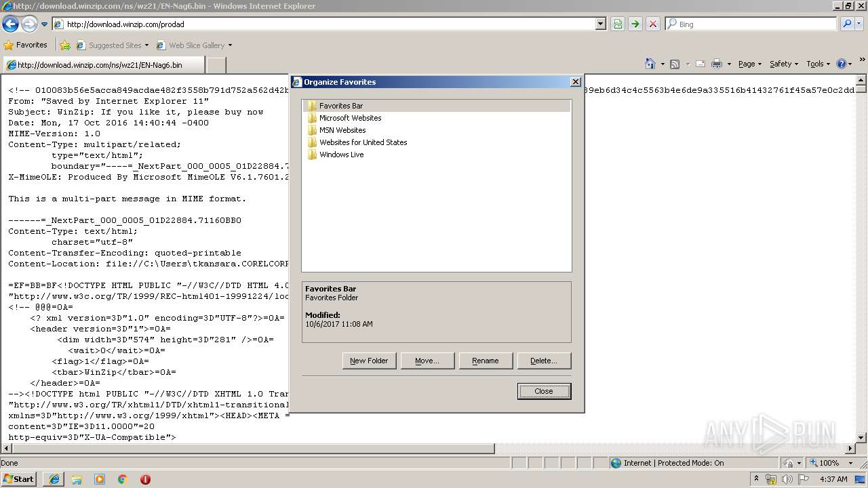Open the Tools menu
868x488 pixels.
818,64
